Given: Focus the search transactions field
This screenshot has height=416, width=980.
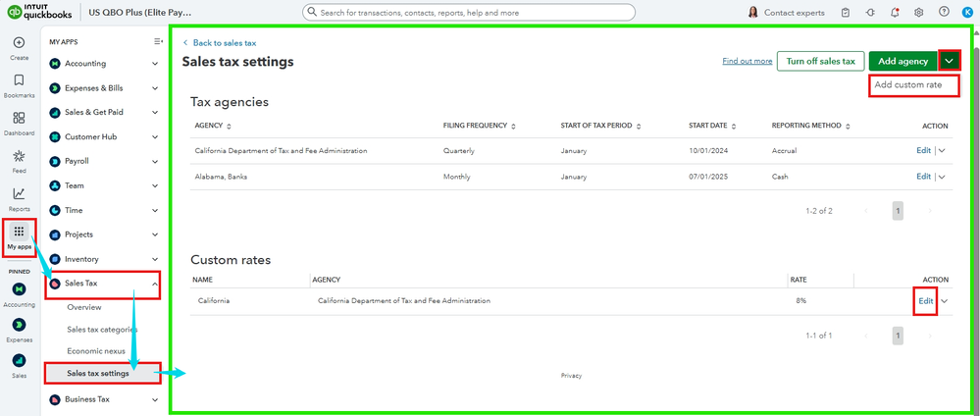Looking at the screenshot, I should click(469, 13).
